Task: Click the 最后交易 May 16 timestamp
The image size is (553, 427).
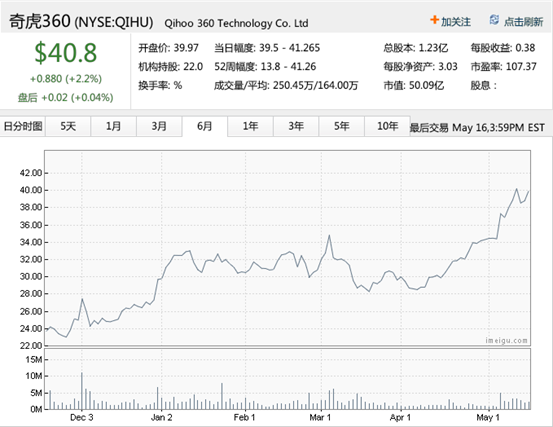Action: pyautogui.click(x=477, y=127)
